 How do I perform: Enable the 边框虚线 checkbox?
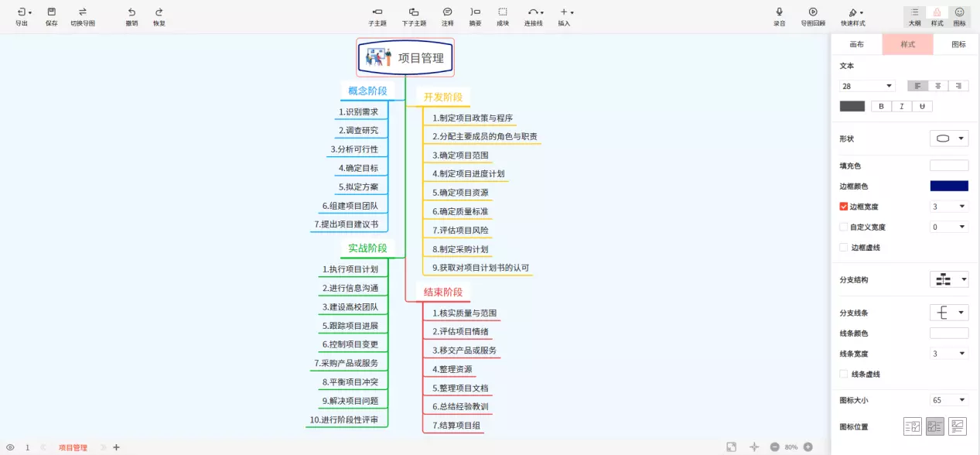point(844,248)
